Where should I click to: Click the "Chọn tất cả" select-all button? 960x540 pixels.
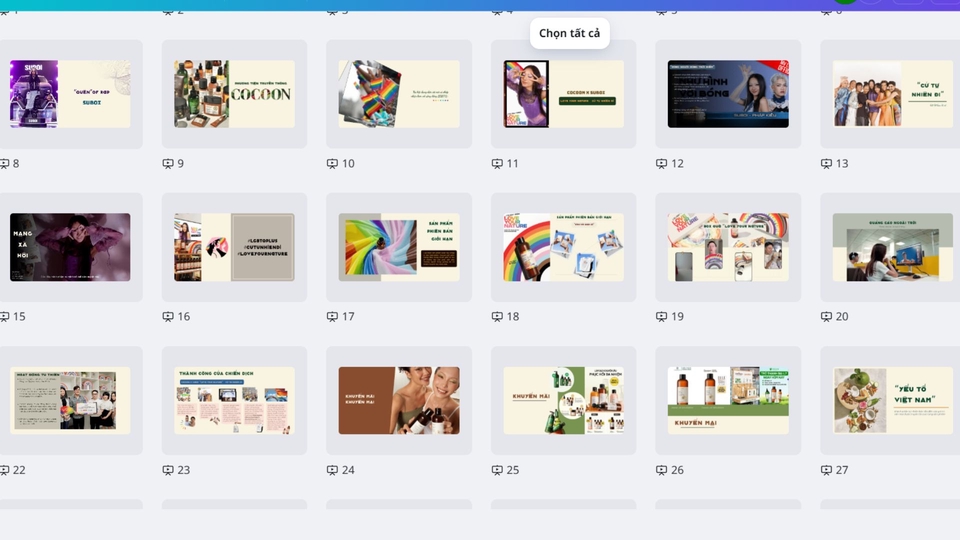pyautogui.click(x=569, y=33)
